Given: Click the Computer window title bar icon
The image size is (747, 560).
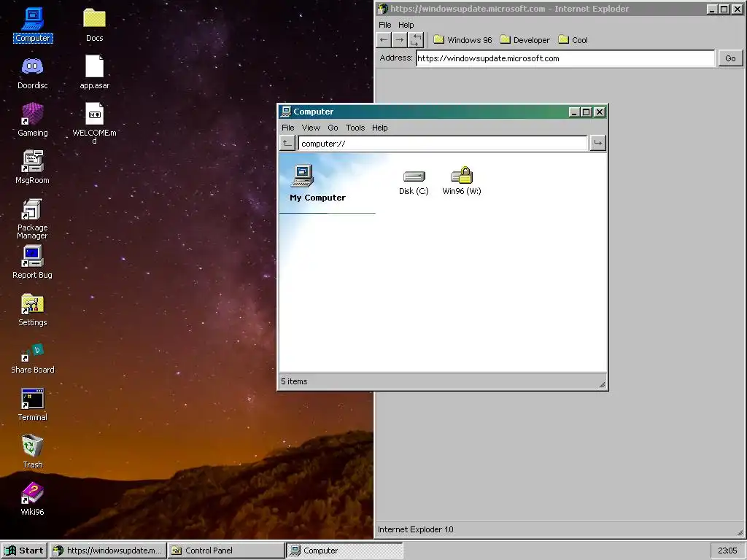Looking at the screenshot, I should (x=286, y=112).
